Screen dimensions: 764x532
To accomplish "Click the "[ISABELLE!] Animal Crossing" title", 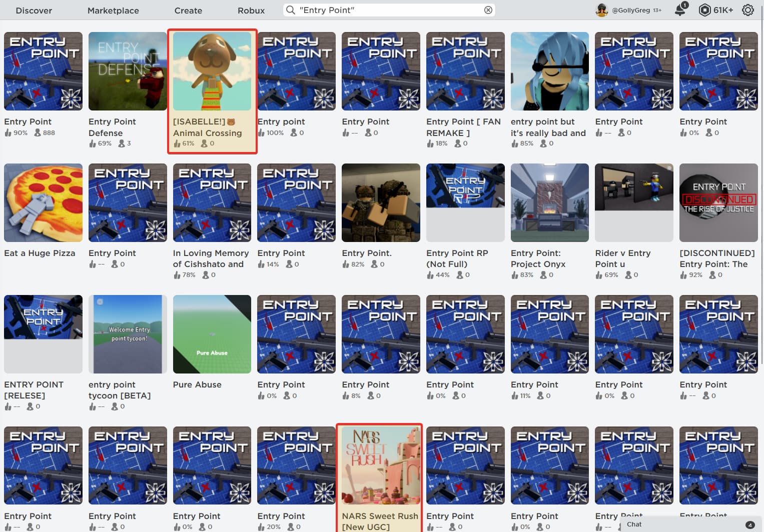I will 208,127.
